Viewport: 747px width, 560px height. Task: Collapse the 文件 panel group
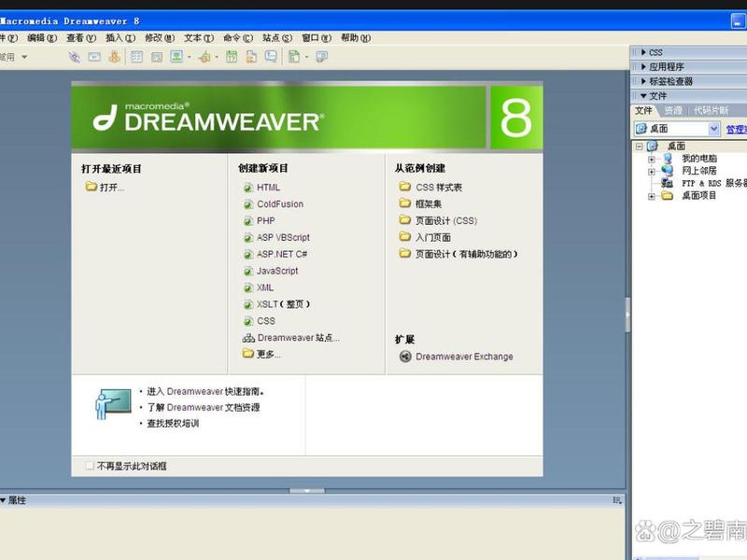coord(643,96)
